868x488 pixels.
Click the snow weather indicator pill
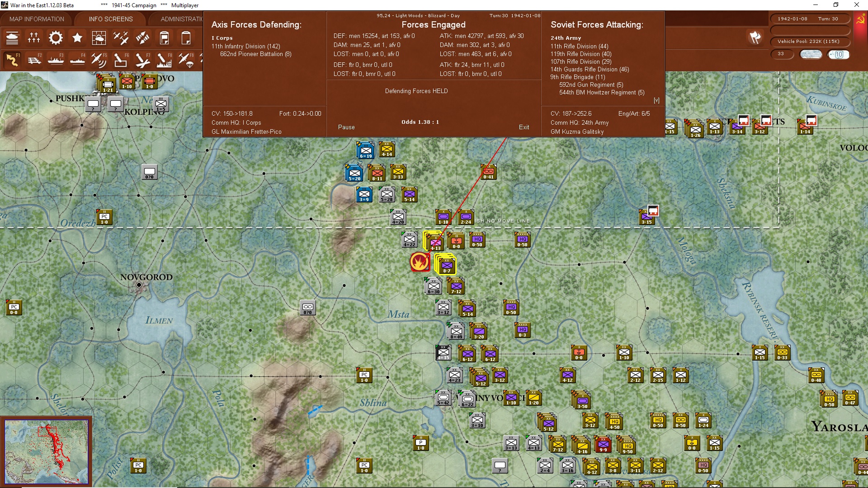click(x=811, y=54)
